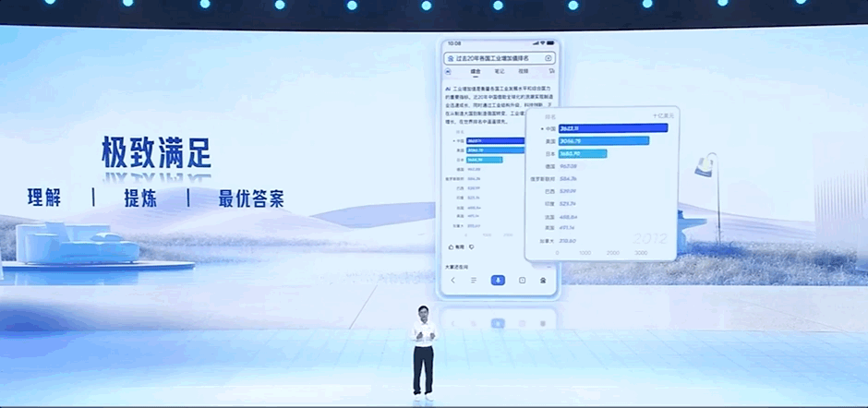Tap the search logo icon inside search bar

[451, 58]
